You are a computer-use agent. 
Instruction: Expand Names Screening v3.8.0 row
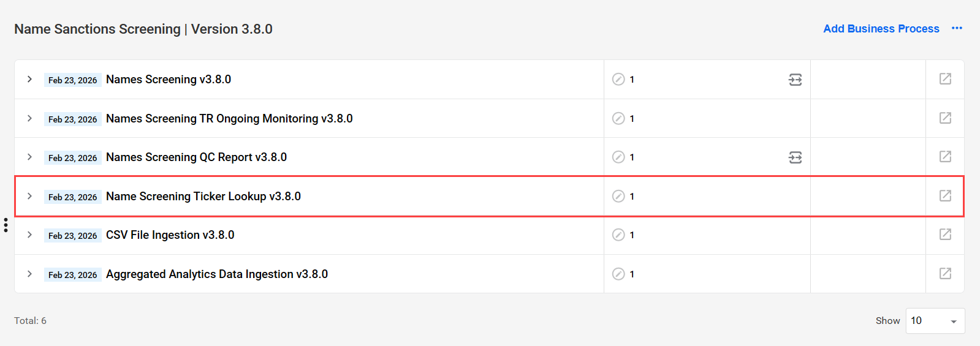[29, 79]
